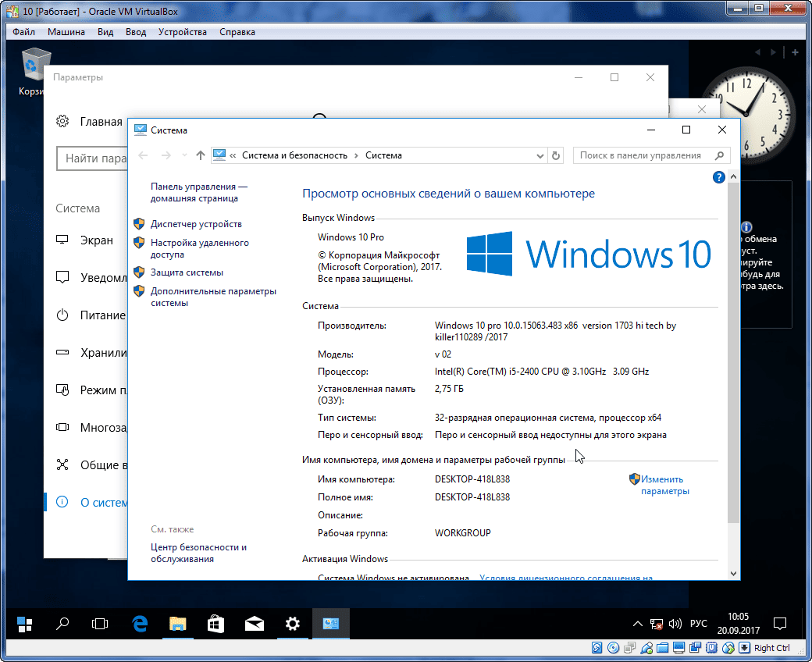Screen dimensions: 812x662
Task: Open Настройка удаленного доступа link
Action: point(199,249)
